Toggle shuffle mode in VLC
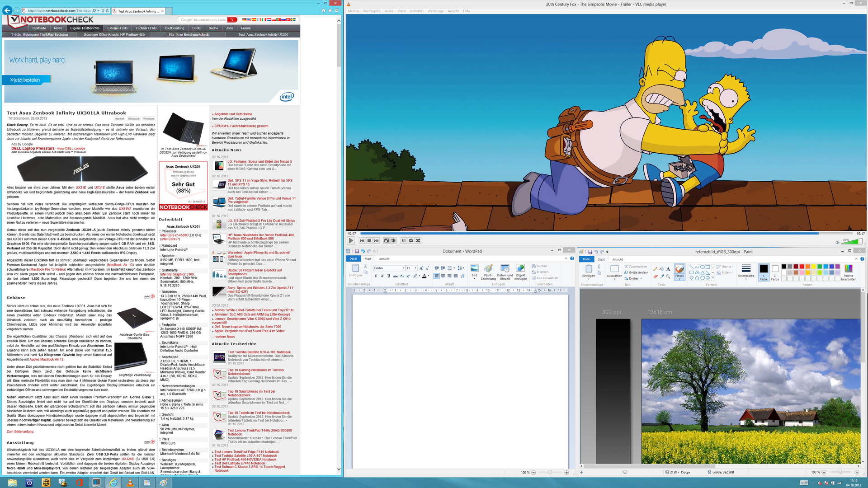 (418, 241)
